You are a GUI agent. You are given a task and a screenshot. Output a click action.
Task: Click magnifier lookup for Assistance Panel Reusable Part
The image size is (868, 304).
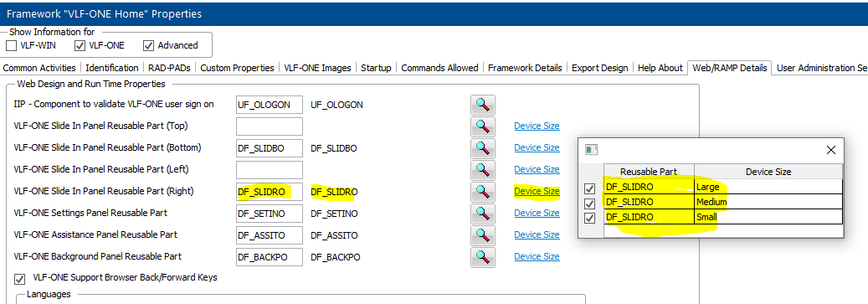tap(483, 234)
